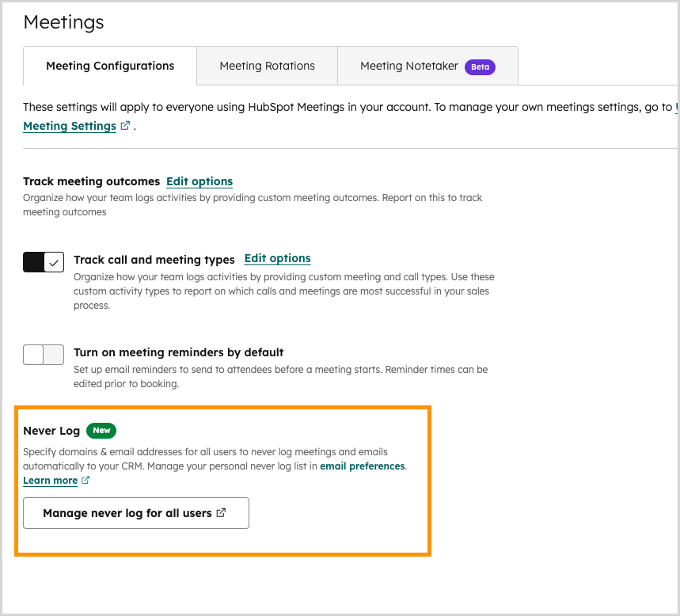Click the checkmark on the enabled tracking toggle
This screenshot has height=616, width=680.
(x=54, y=261)
